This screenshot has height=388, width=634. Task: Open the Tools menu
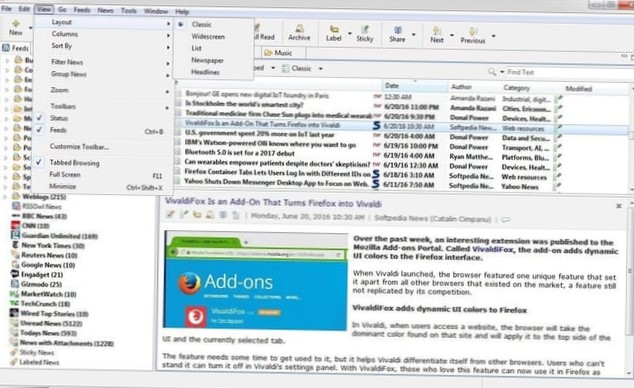[129, 11]
